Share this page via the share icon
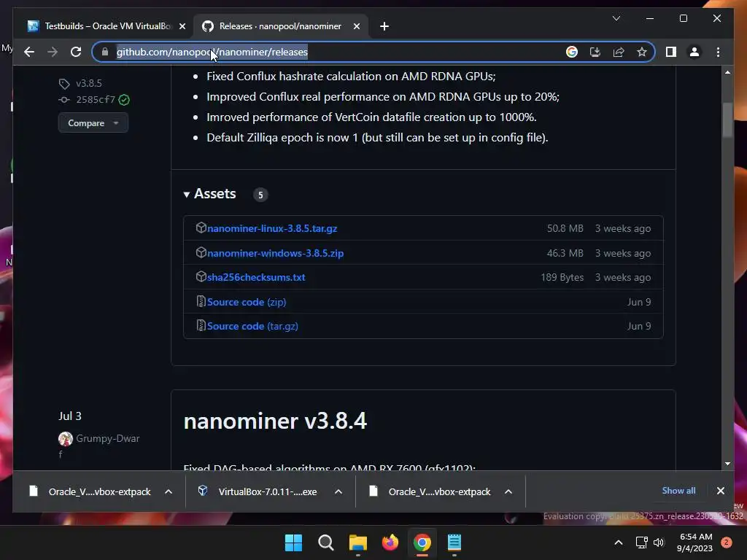This screenshot has width=747, height=560. click(x=619, y=52)
